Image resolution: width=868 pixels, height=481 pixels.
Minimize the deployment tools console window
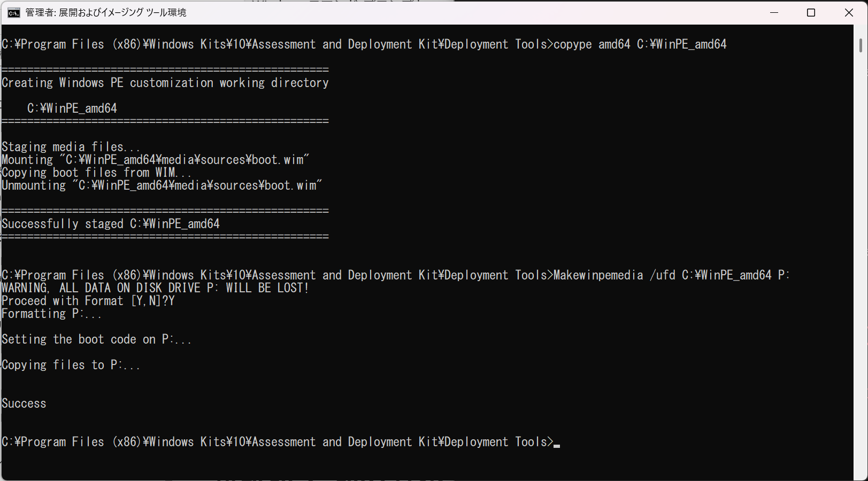coord(774,12)
